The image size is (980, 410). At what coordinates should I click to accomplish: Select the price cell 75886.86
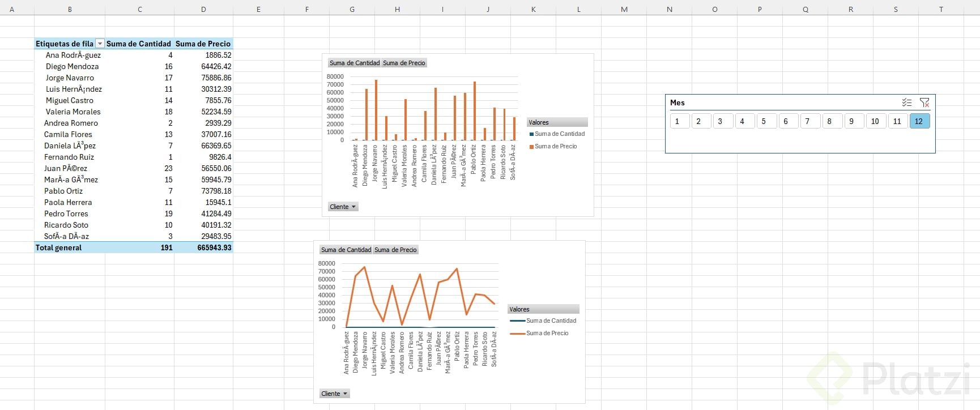pyautogui.click(x=203, y=78)
